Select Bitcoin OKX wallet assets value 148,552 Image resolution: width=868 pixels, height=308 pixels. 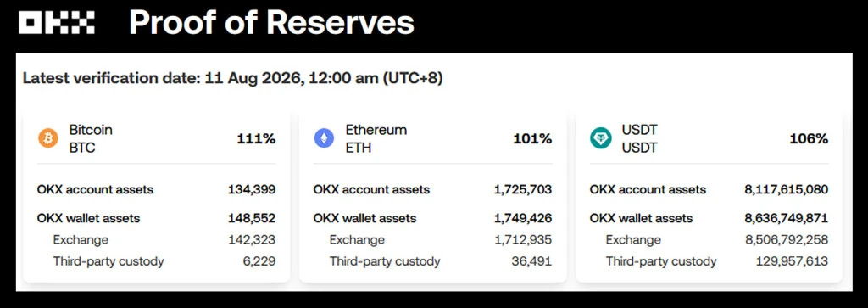[x=252, y=218]
